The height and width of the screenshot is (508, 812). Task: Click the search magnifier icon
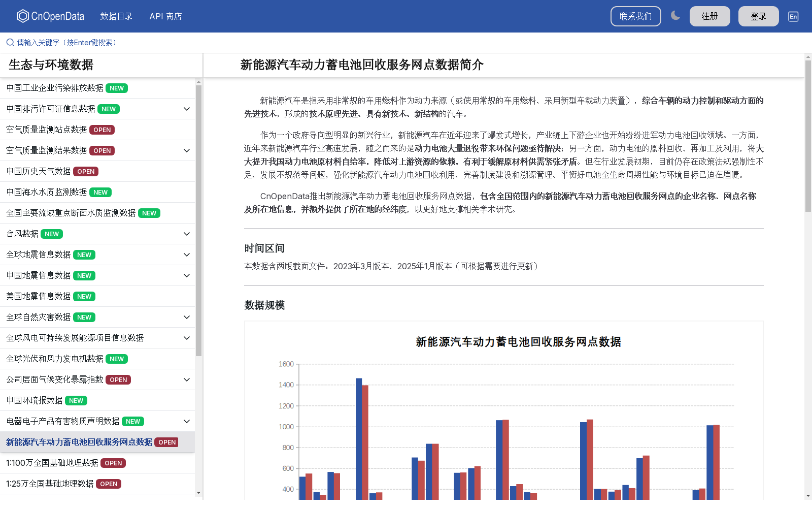[10, 42]
